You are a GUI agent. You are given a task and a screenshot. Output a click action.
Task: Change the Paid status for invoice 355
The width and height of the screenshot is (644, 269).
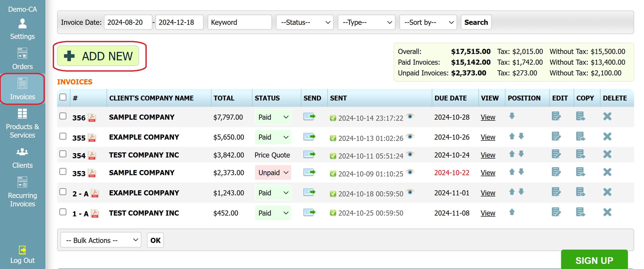coord(273,137)
